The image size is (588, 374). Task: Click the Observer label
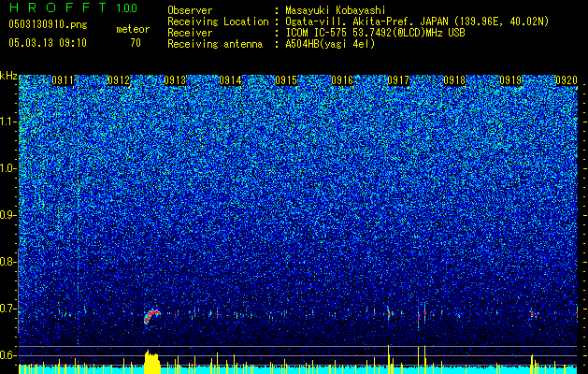[x=190, y=10]
